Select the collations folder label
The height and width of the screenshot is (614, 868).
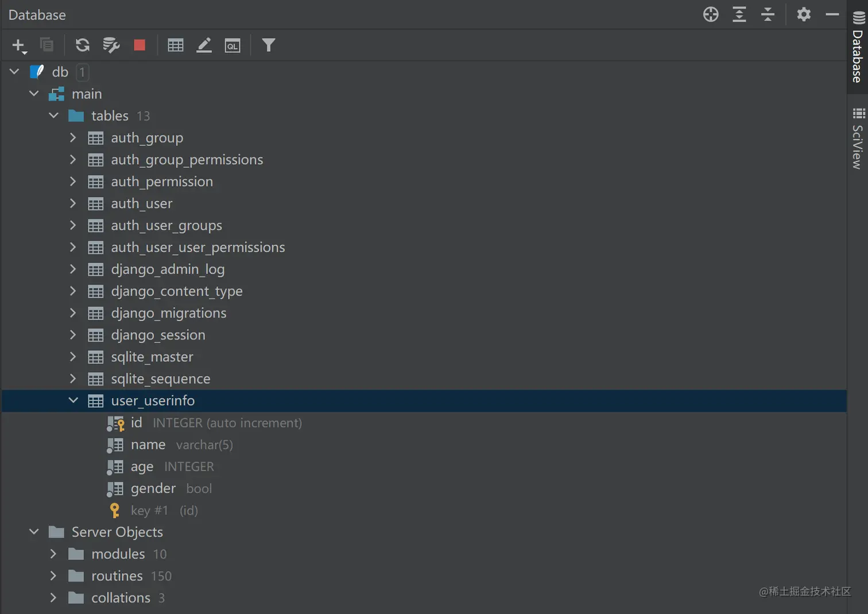pos(121,598)
